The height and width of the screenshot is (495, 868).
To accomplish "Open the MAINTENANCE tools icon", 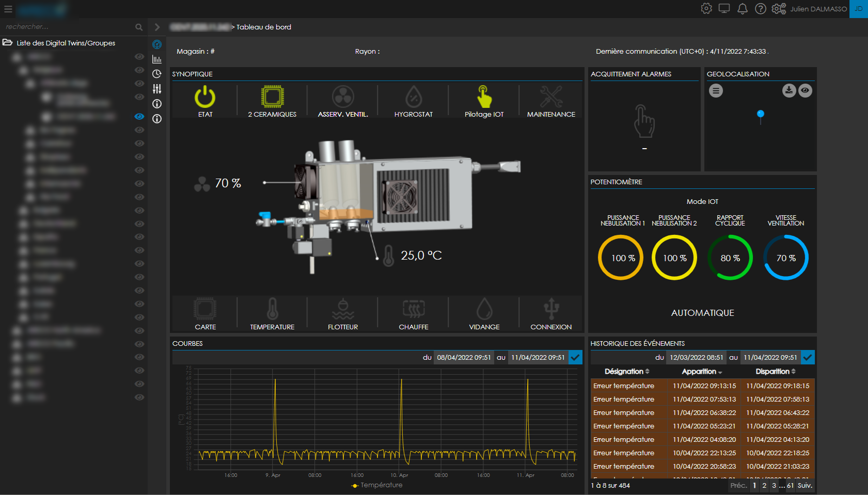I will pyautogui.click(x=551, y=97).
